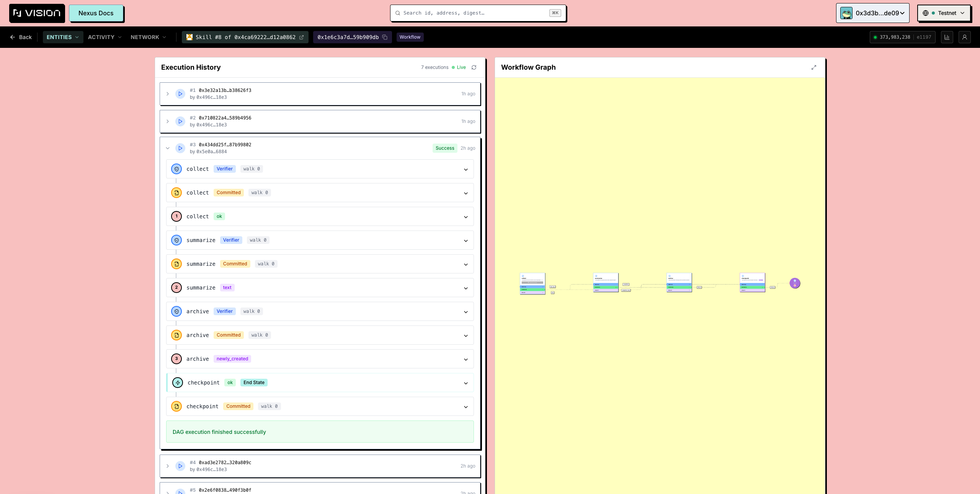Screen dimensions: 980x494
Task: Copy the 0x1e6c3a7d…59b909db address
Action: (x=385, y=37)
